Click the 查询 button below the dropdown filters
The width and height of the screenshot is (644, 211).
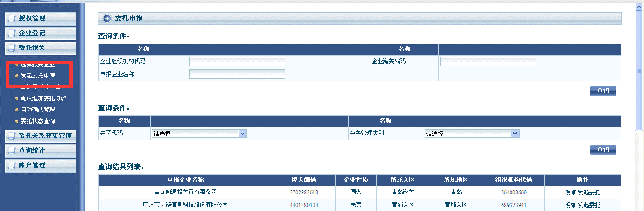603,150
